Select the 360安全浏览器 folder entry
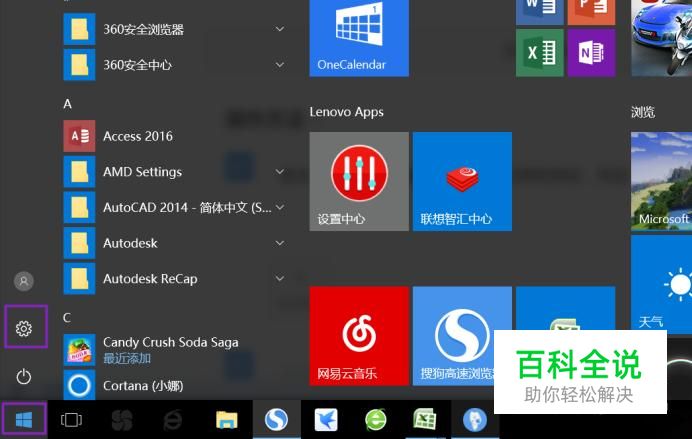692x439 pixels. pyautogui.click(x=177, y=29)
